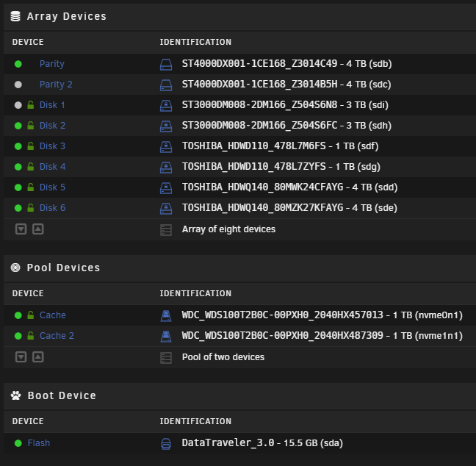
Task: Click the Array Devices section title
Action: (67, 16)
